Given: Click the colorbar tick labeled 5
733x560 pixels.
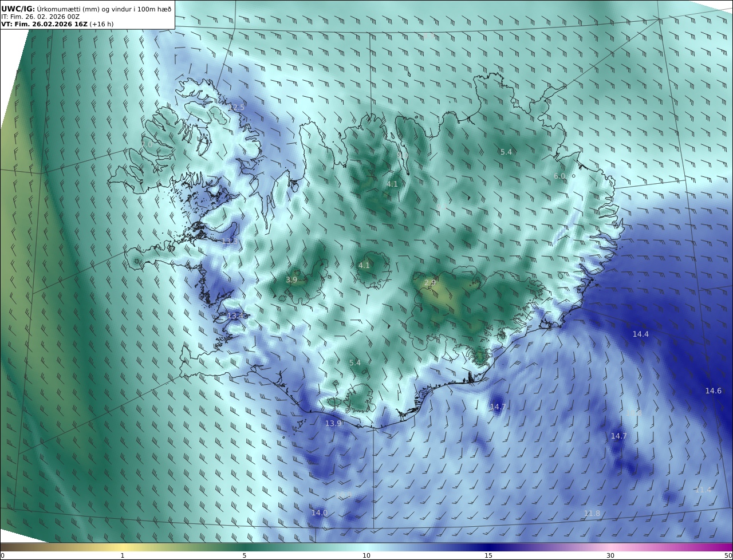Looking at the screenshot, I should (x=245, y=555).
